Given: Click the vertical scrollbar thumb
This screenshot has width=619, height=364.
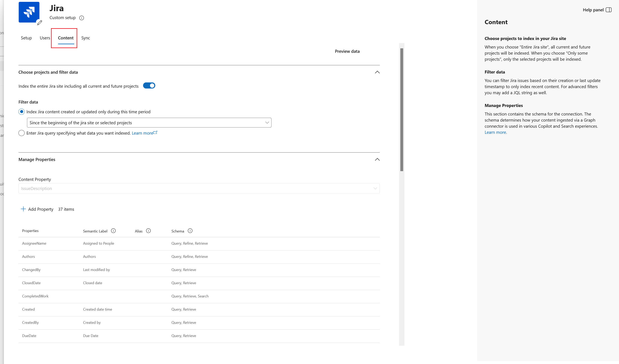Looking at the screenshot, I should (402, 109).
